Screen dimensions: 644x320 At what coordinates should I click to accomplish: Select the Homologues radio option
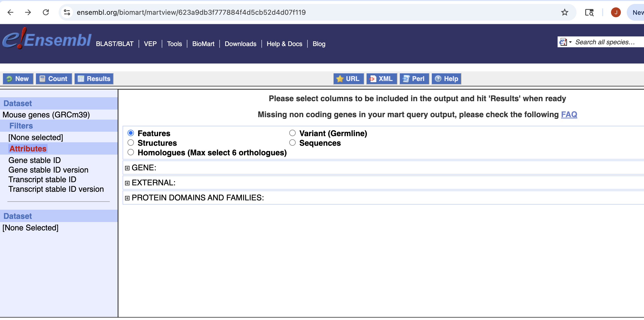[x=131, y=152]
